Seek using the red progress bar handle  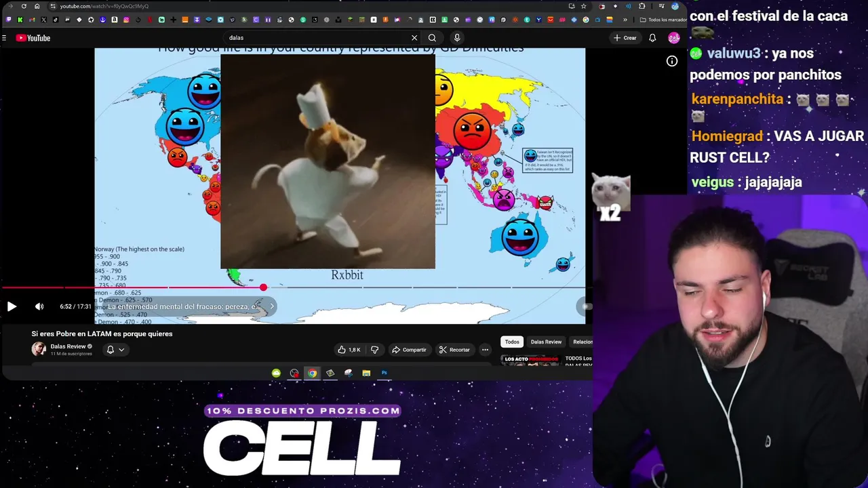(x=263, y=287)
